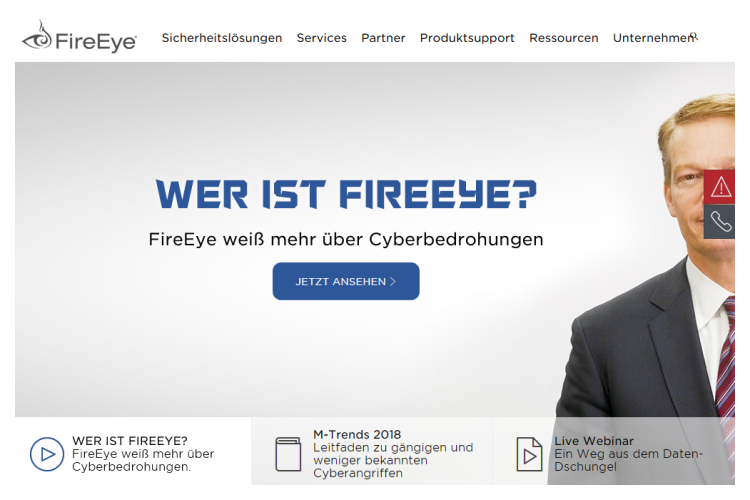Open the Sicherheitslösungen menu
The image size is (750, 500).
coord(222,38)
